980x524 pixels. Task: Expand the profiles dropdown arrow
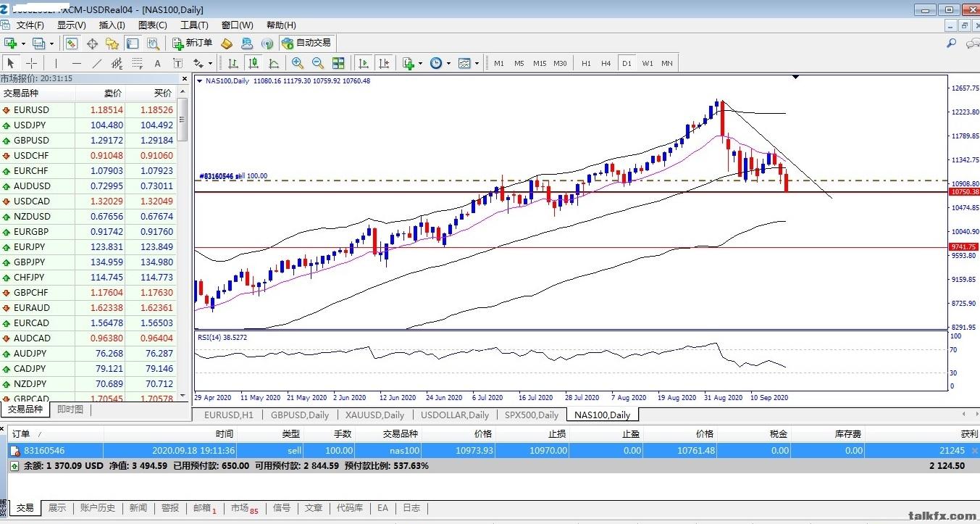51,43
